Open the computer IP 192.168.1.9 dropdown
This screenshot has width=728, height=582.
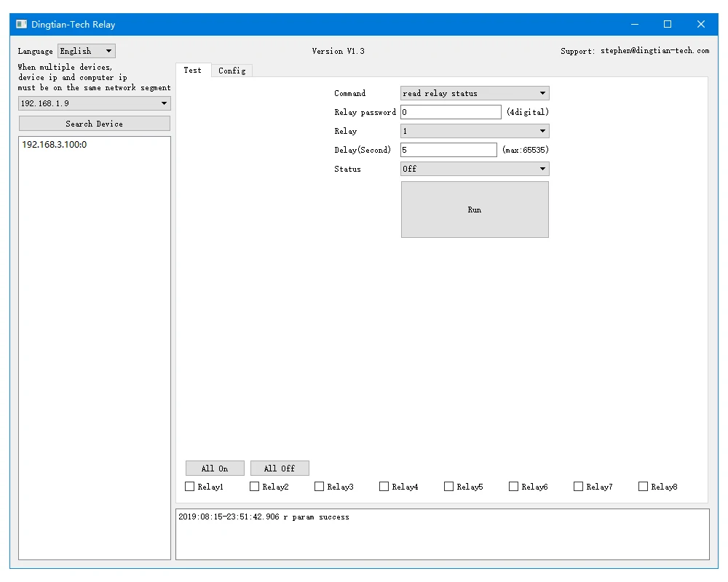[x=94, y=103]
